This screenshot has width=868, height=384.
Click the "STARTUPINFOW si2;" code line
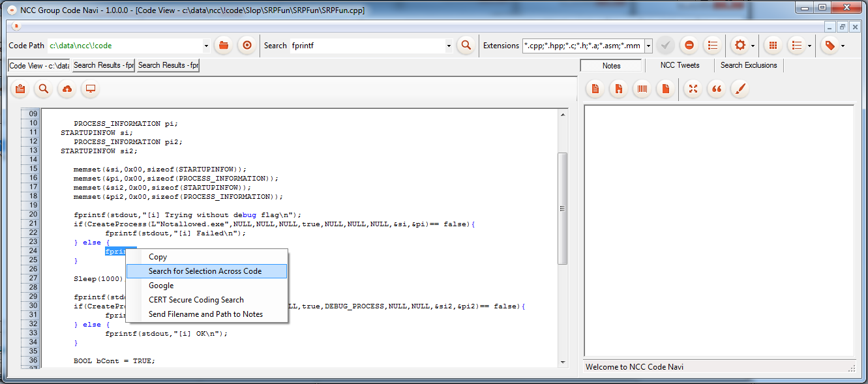pos(99,151)
